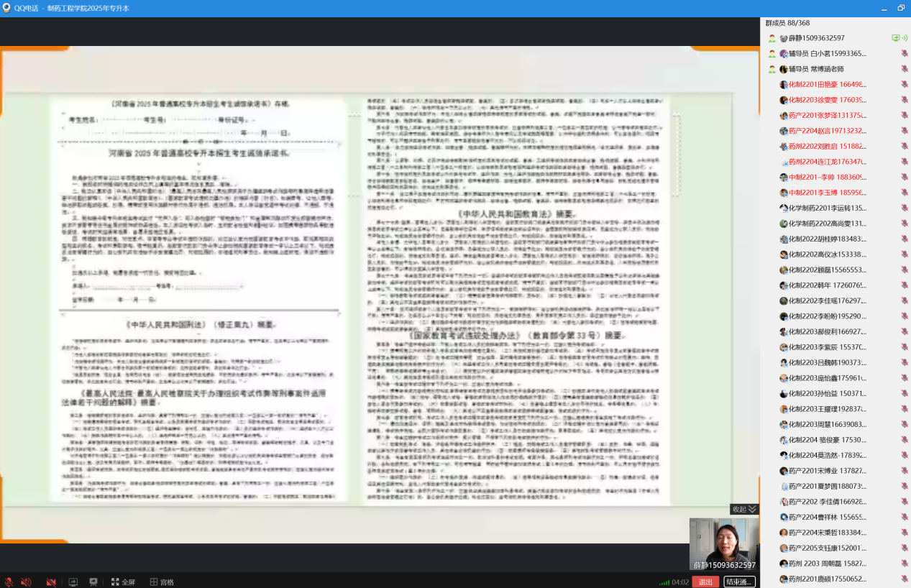Select member 化制2201田艳豪 in list
Image resolution: width=911 pixels, height=588 pixels.
click(x=826, y=85)
